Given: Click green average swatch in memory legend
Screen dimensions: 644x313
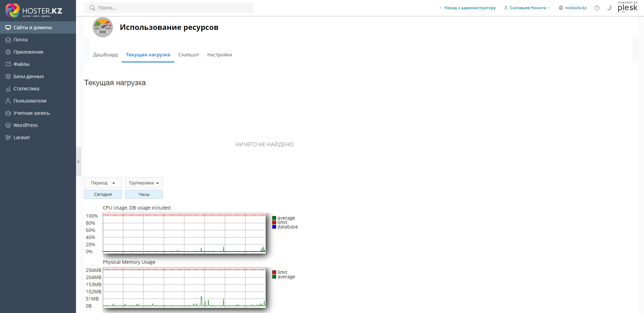Looking at the screenshot, I should [274, 277].
